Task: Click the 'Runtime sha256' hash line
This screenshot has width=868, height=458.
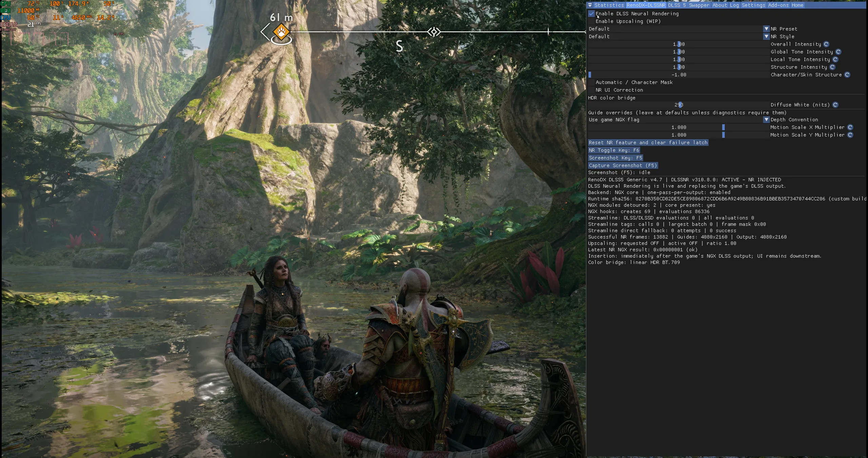Action: pos(727,199)
